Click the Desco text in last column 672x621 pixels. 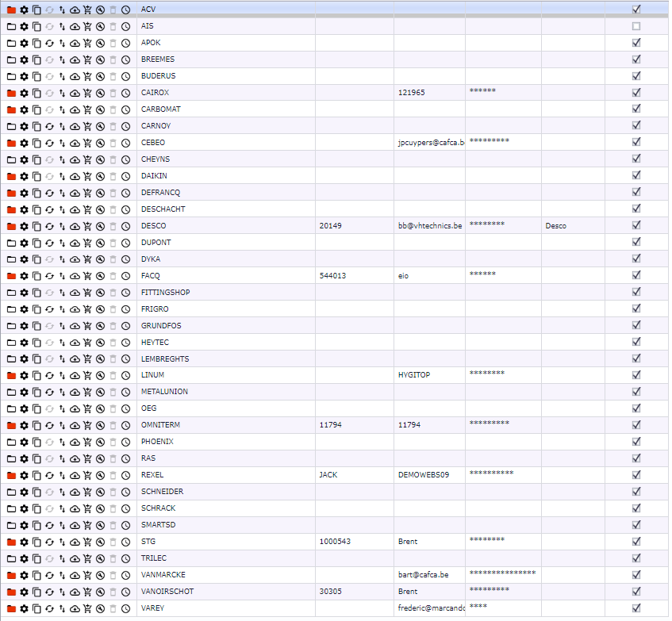coord(556,226)
